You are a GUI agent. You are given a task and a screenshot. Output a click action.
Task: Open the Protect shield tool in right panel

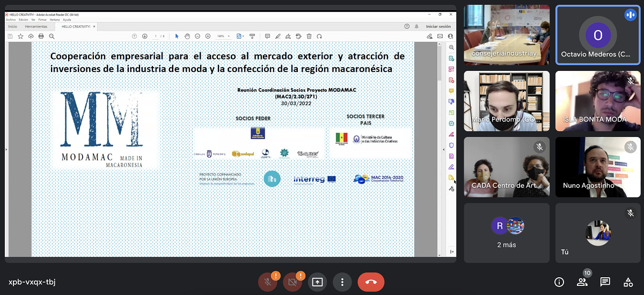coord(451,145)
